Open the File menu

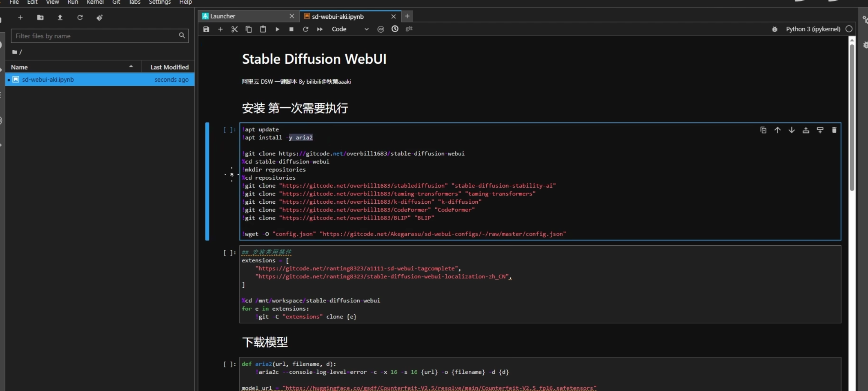point(14,2)
